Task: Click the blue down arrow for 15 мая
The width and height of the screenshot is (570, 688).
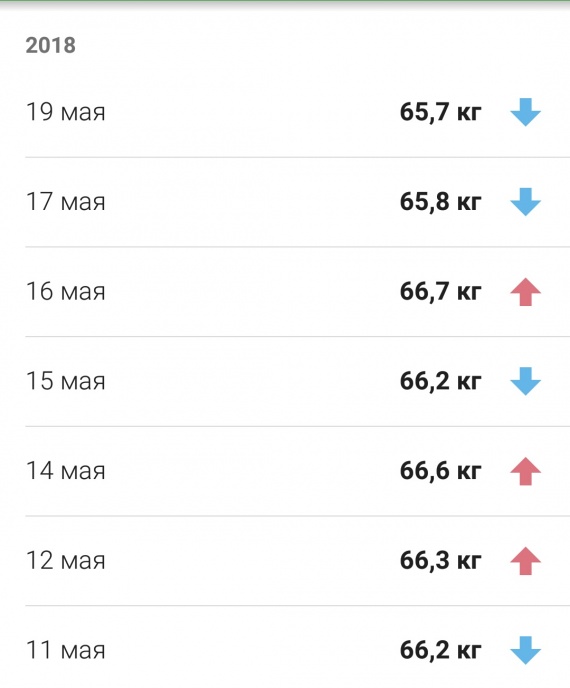Action: coord(525,381)
